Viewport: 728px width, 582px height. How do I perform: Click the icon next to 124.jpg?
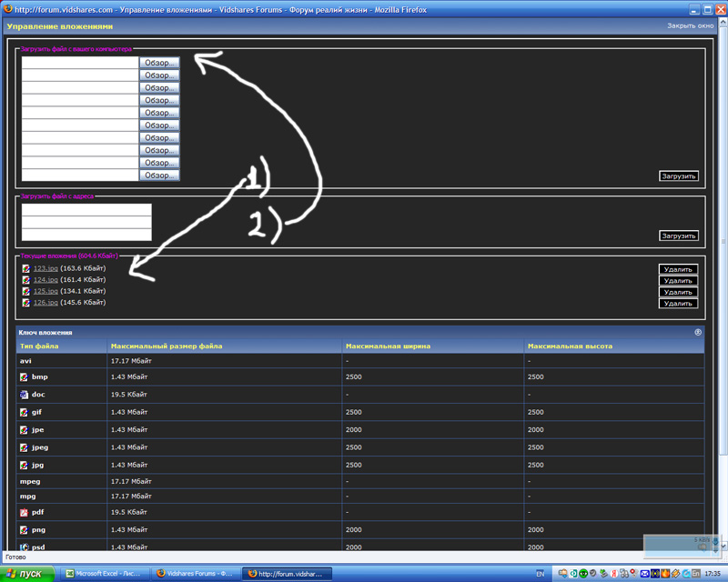pyautogui.click(x=26, y=280)
